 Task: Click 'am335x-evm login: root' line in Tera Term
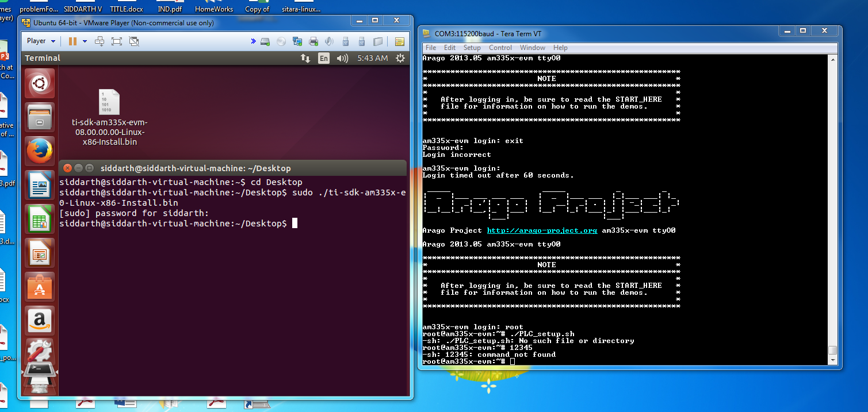click(473, 327)
